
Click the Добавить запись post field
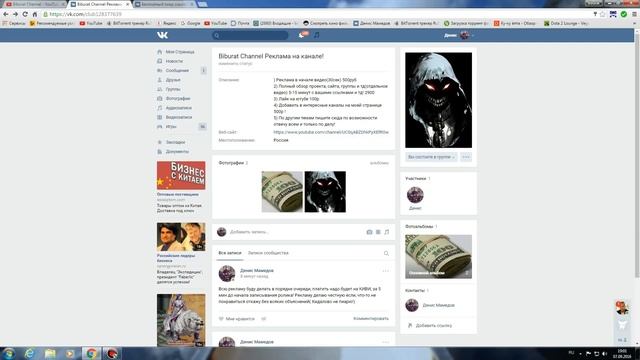tap(294, 232)
